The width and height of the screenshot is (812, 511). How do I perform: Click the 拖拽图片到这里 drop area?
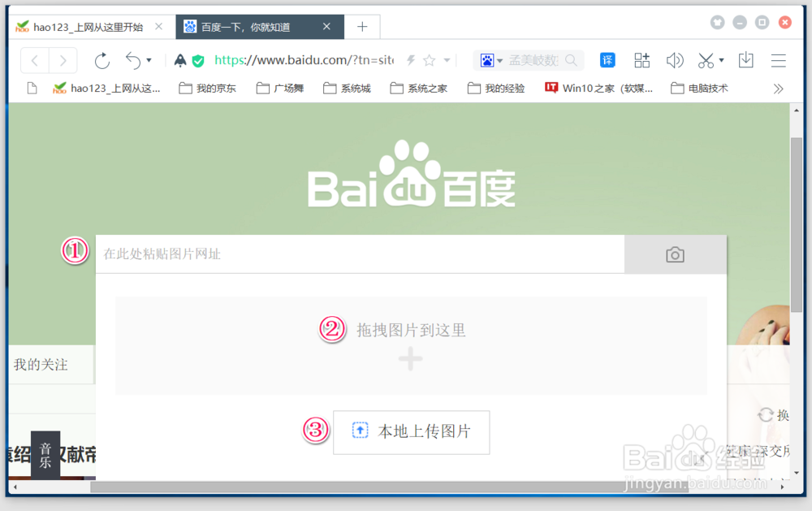(411, 346)
